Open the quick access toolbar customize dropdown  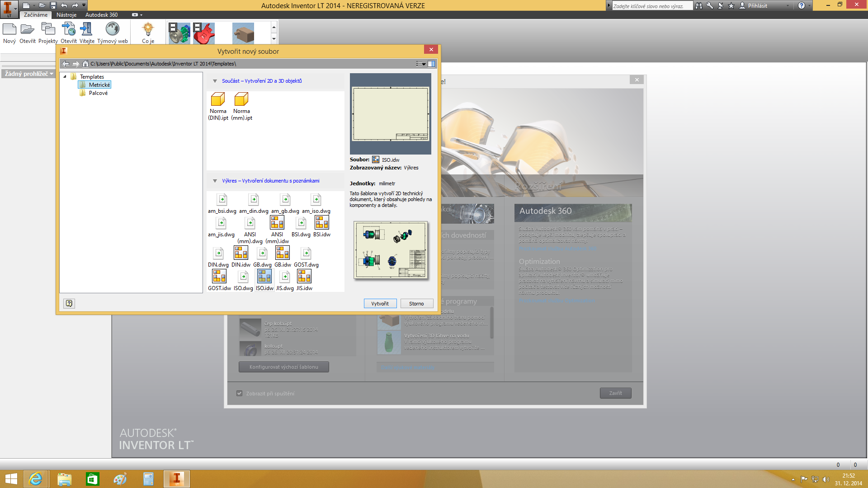tap(84, 5)
